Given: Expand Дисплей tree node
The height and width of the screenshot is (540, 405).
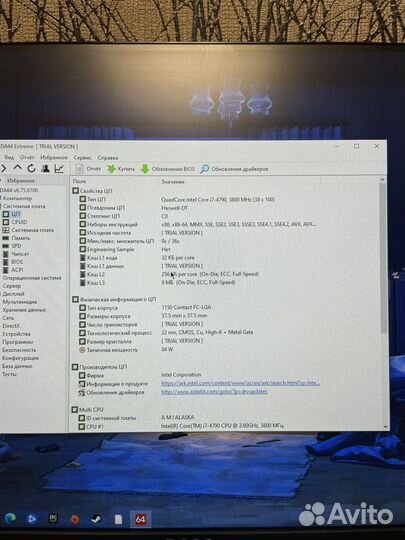Looking at the screenshot, I should (13, 293).
